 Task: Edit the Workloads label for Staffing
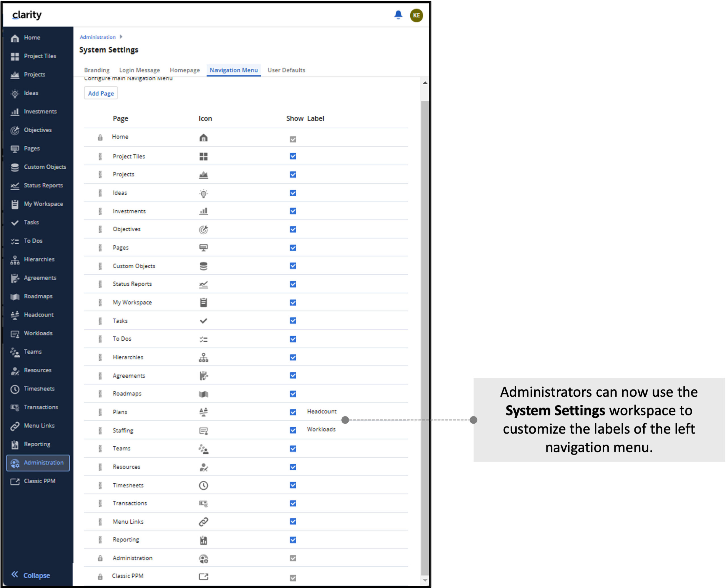pos(321,429)
